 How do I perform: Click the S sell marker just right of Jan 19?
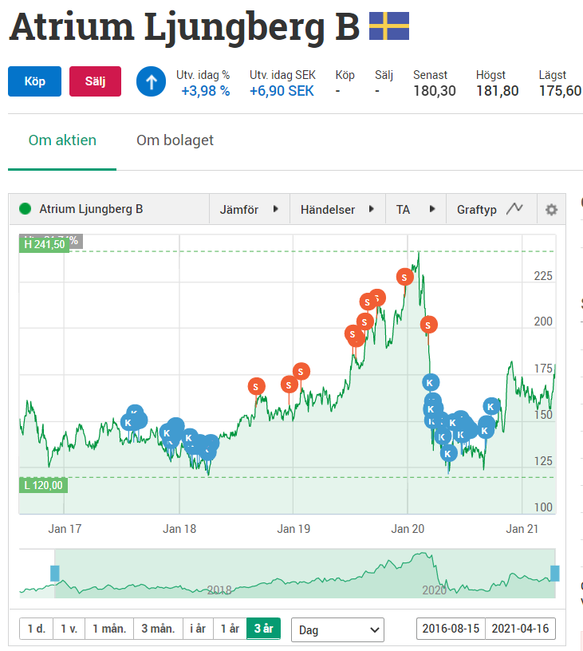(301, 371)
